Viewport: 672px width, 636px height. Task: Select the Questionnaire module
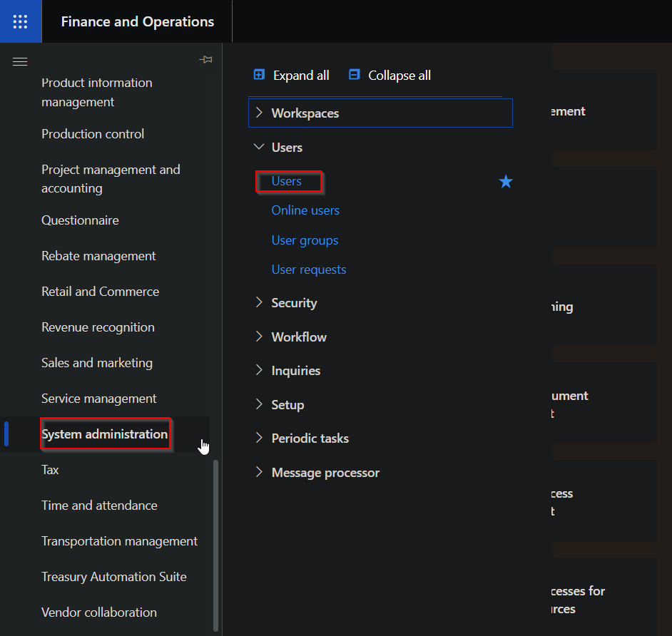[x=80, y=220]
